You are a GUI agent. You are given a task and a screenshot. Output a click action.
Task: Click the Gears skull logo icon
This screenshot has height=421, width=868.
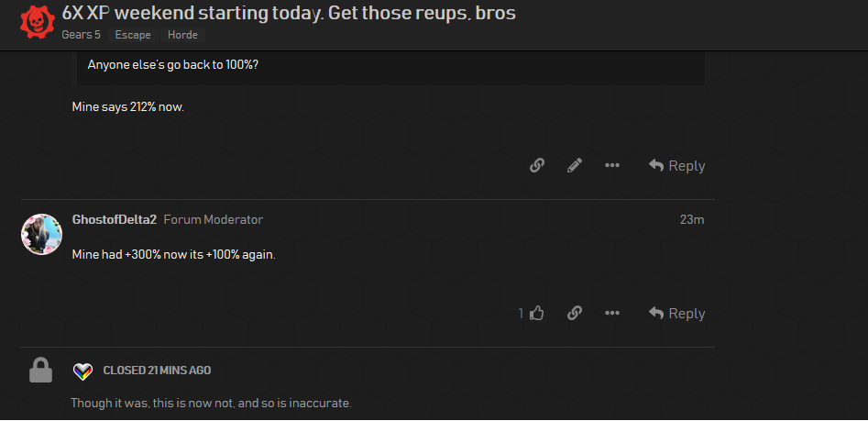[37, 22]
